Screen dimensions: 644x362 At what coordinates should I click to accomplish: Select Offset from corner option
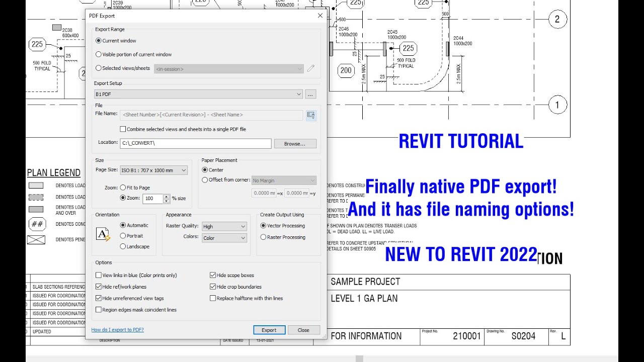click(x=205, y=180)
